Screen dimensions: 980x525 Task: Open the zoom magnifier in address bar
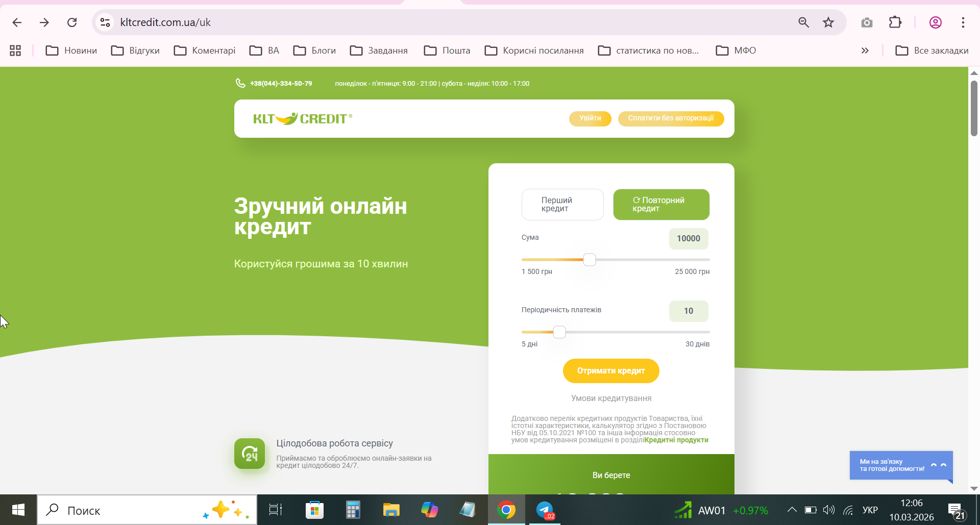(803, 22)
